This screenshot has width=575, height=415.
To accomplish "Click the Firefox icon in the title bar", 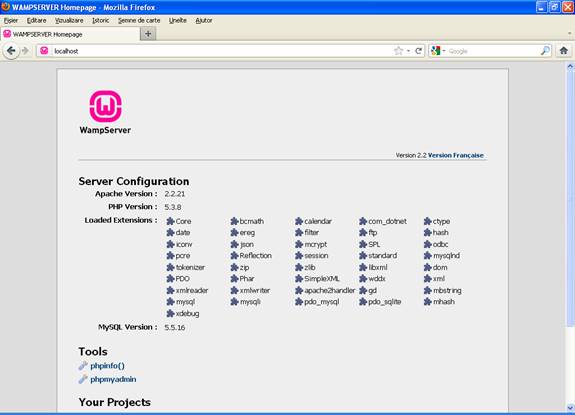I will click(x=6, y=7).
